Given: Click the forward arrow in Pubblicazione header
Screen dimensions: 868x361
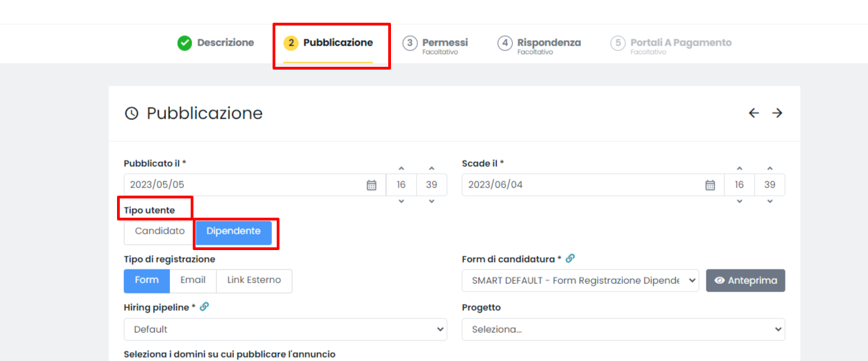Looking at the screenshot, I should pyautogui.click(x=777, y=113).
